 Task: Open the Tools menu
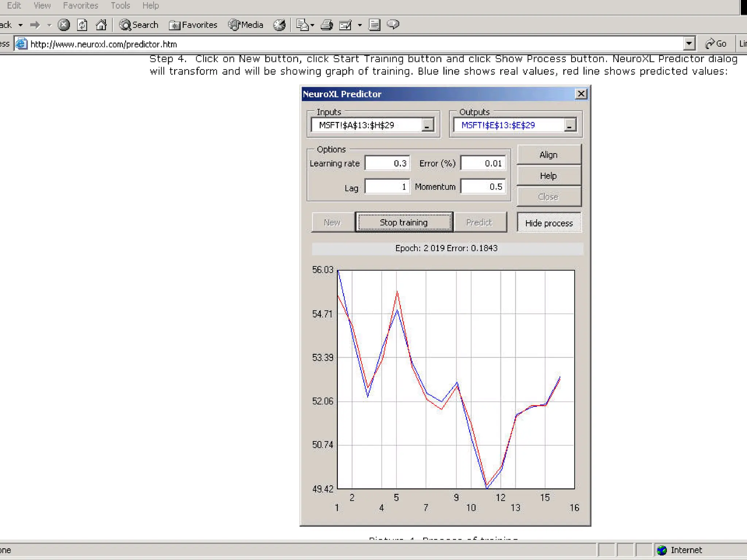coord(120,5)
